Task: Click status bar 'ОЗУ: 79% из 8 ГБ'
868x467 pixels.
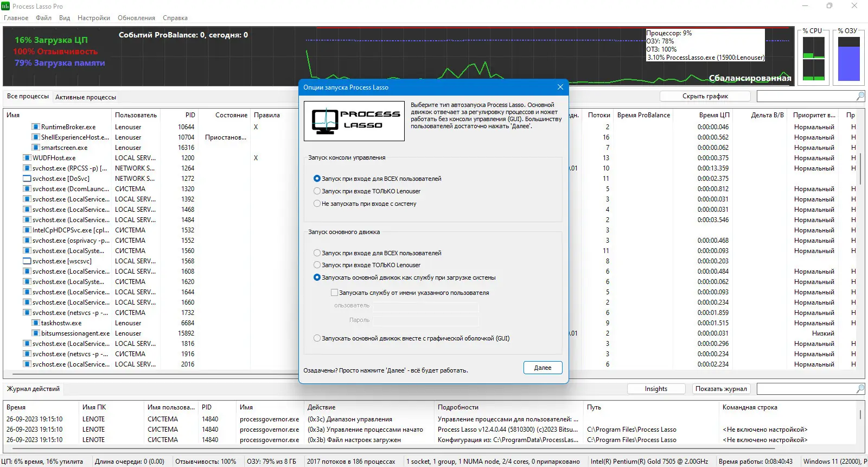Action: pyautogui.click(x=272, y=462)
